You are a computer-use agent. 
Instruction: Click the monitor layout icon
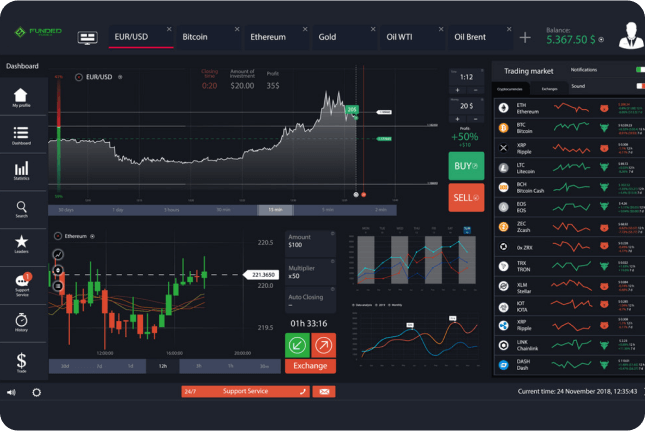tap(87, 38)
